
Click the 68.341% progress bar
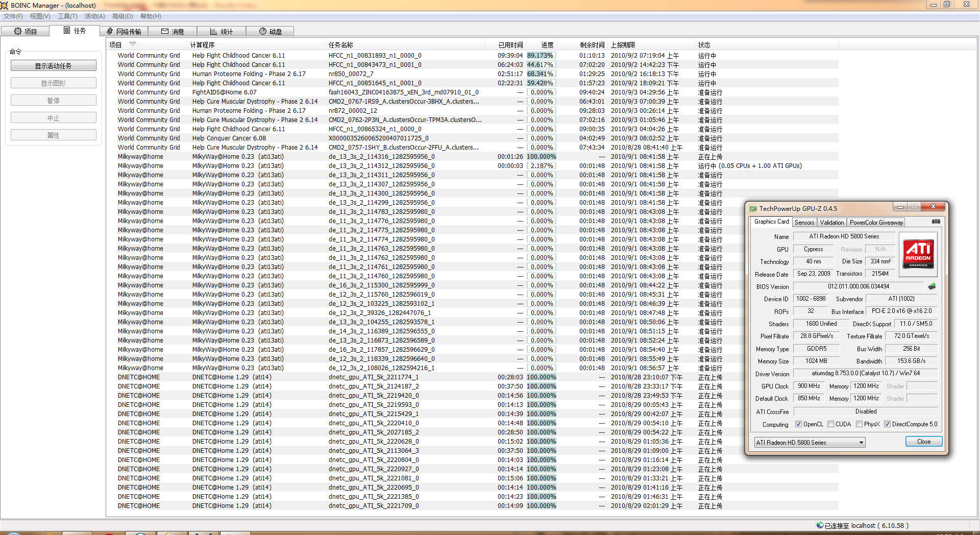(x=541, y=74)
